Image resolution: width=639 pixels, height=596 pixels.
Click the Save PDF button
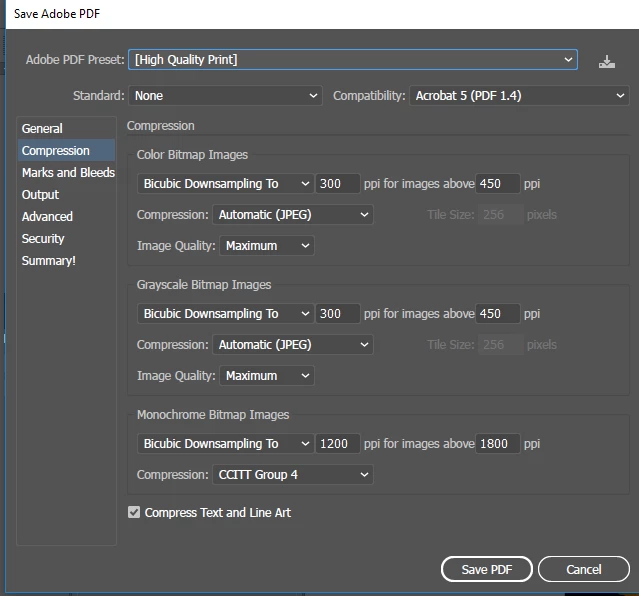[x=487, y=569]
